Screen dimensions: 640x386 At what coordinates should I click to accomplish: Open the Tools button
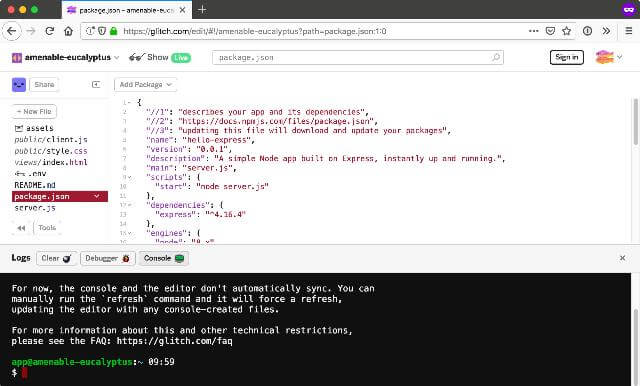tap(47, 228)
